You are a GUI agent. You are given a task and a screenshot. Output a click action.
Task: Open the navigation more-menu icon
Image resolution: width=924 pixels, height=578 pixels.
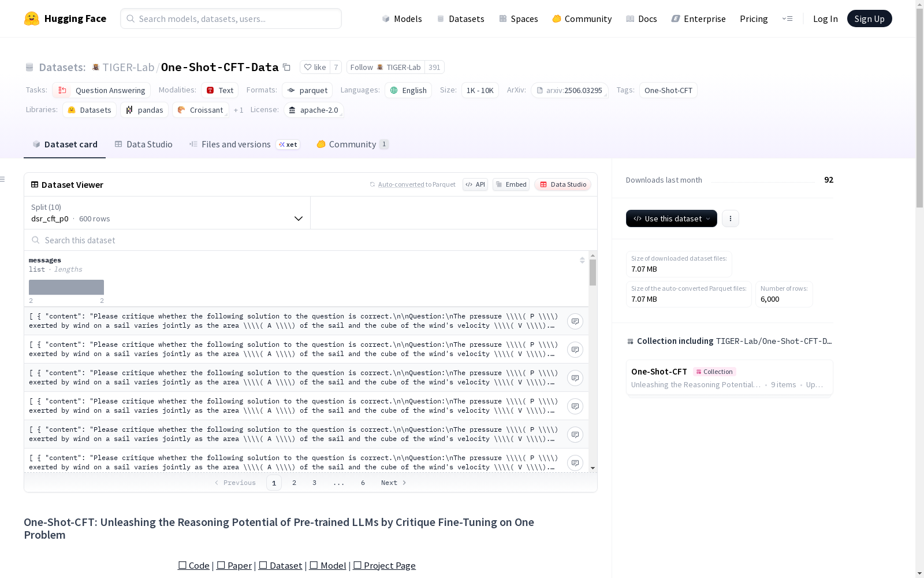787,18
